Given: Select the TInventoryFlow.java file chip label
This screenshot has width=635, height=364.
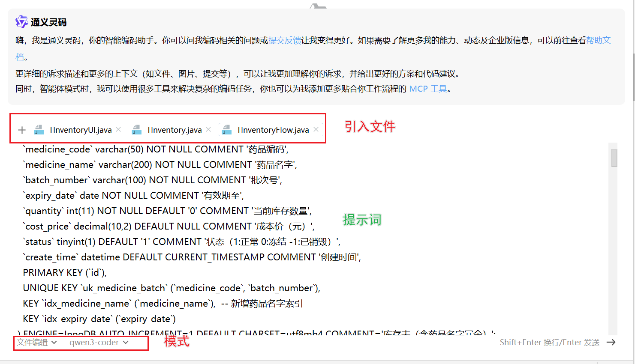Looking at the screenshot, I should (x=272, y=130).
